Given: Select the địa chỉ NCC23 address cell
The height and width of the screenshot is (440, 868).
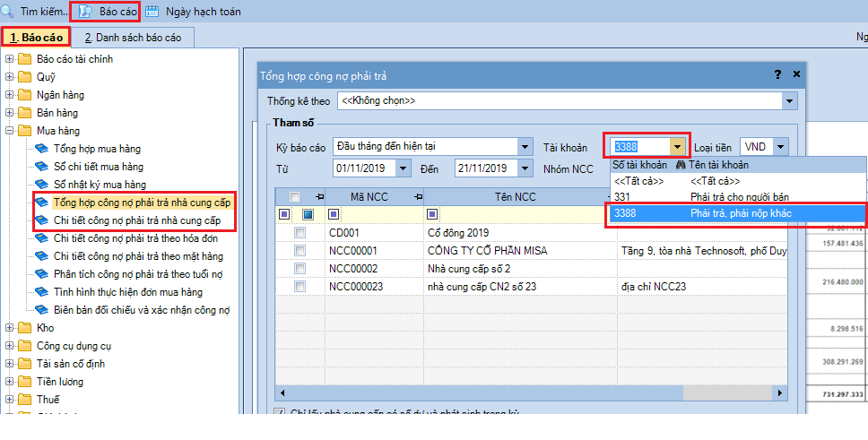Looking at the screenshot, I should click(702, 286).
